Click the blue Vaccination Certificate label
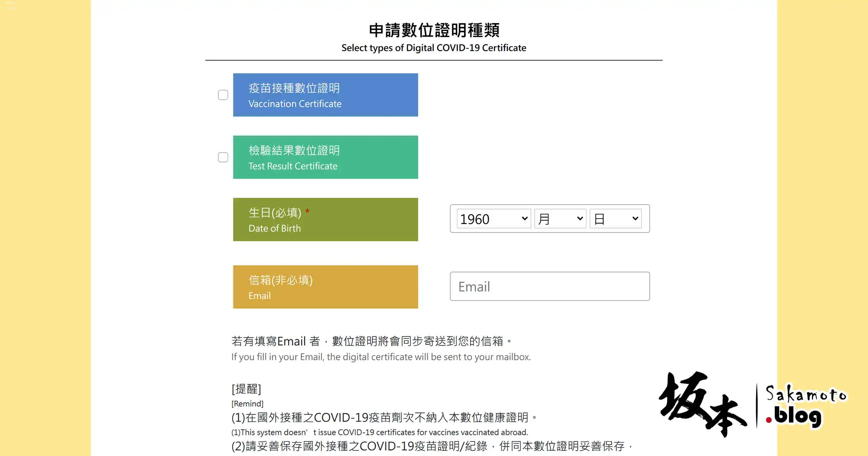The width and height of the screenshot is (868, 456). [x=325, y=95]
